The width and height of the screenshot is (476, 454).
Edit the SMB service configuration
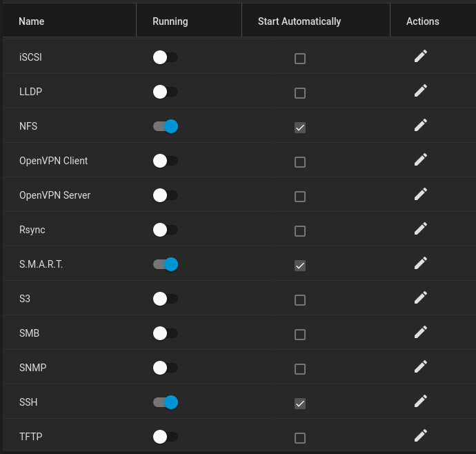(x=420, y=333)
